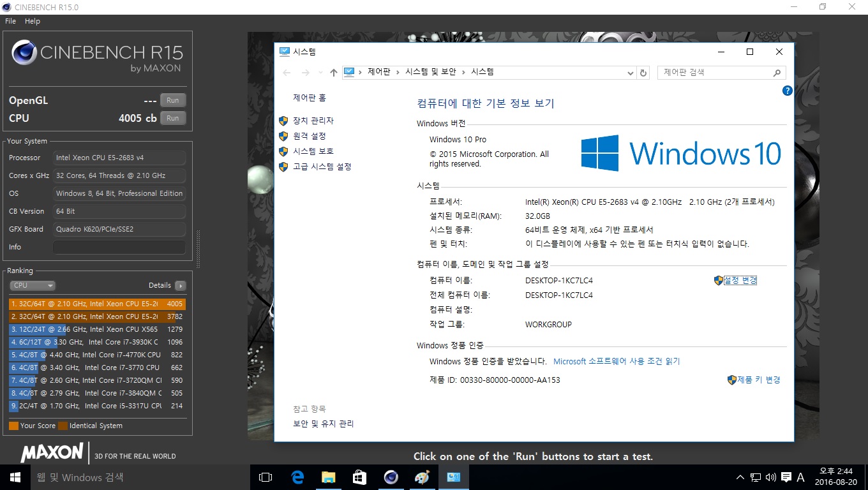868x490 pixels.
Task: Run the CPU benchmark test
Action: click(173, 118)
